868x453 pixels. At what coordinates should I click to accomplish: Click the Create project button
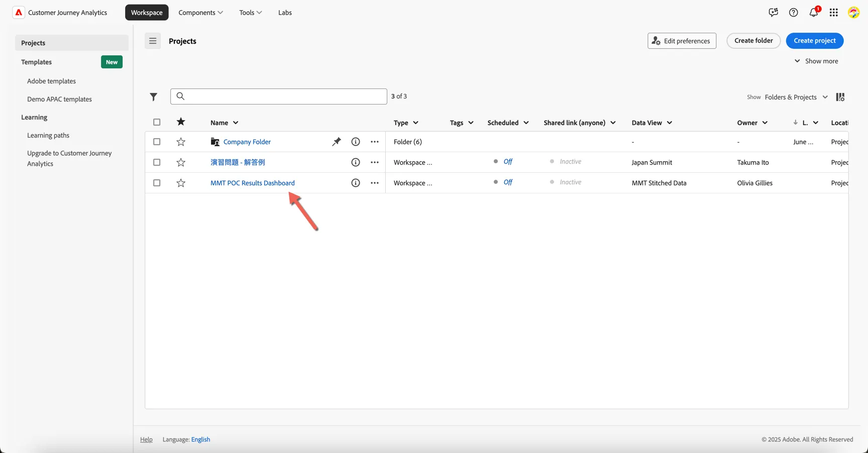pos(815,41)
